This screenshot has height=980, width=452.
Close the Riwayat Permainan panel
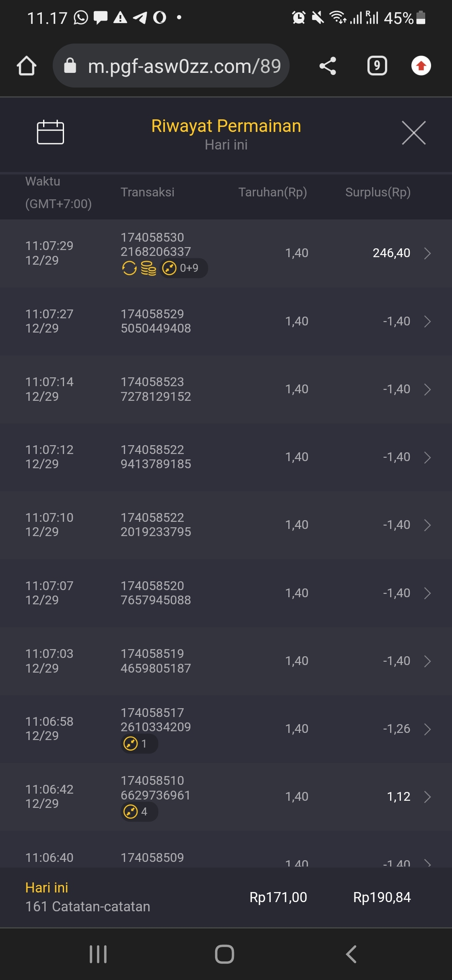click(413, 133)
